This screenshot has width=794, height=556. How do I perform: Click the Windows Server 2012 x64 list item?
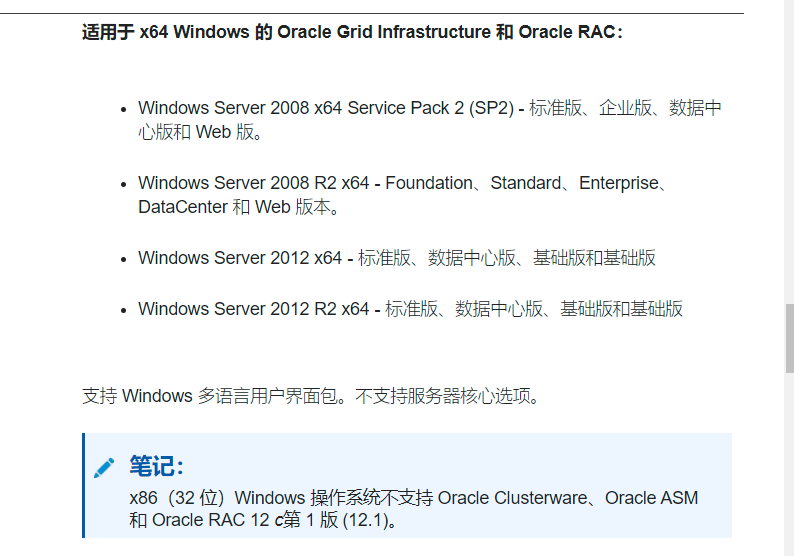397,258
